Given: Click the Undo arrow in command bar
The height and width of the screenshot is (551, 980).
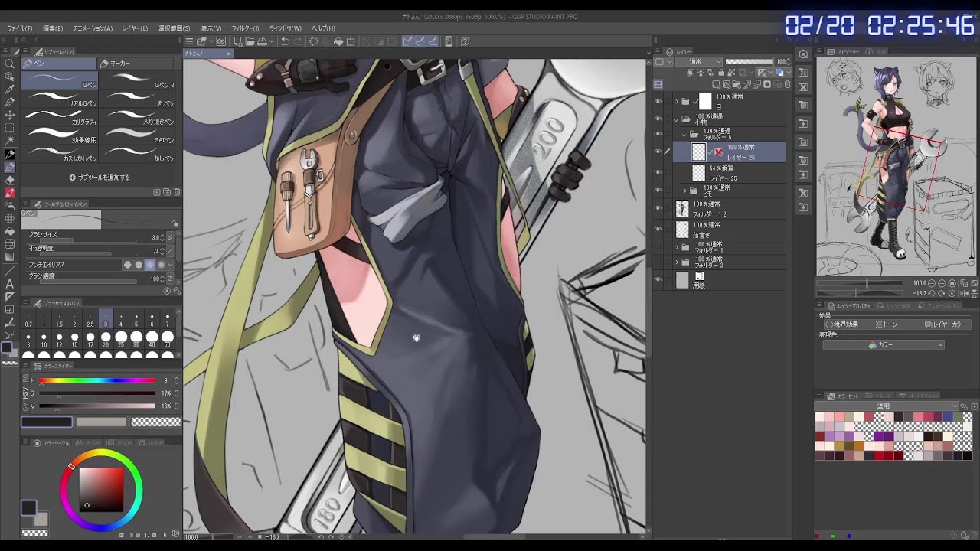Looking at the screenshot, I should [285, 41].
